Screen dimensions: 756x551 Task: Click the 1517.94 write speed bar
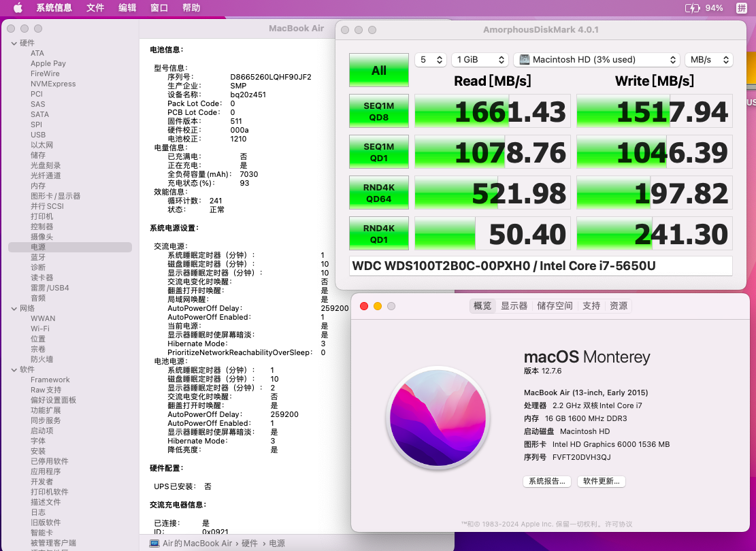pyautogui.click(x=655, y=112)
